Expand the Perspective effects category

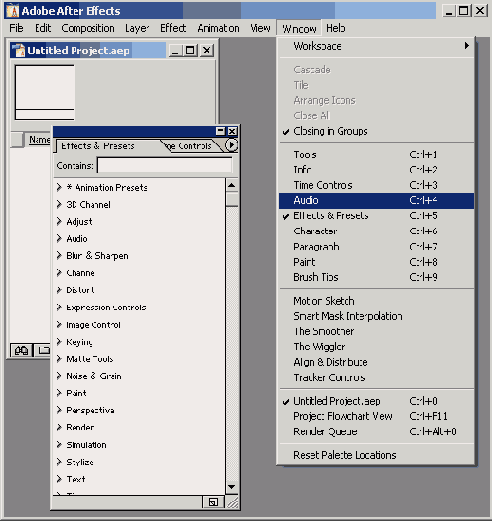pyautogui.click(x=59, y=410)
